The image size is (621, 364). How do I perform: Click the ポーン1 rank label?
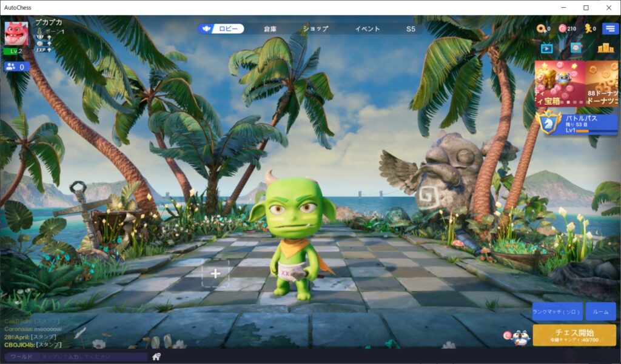[x=54, y=31]
